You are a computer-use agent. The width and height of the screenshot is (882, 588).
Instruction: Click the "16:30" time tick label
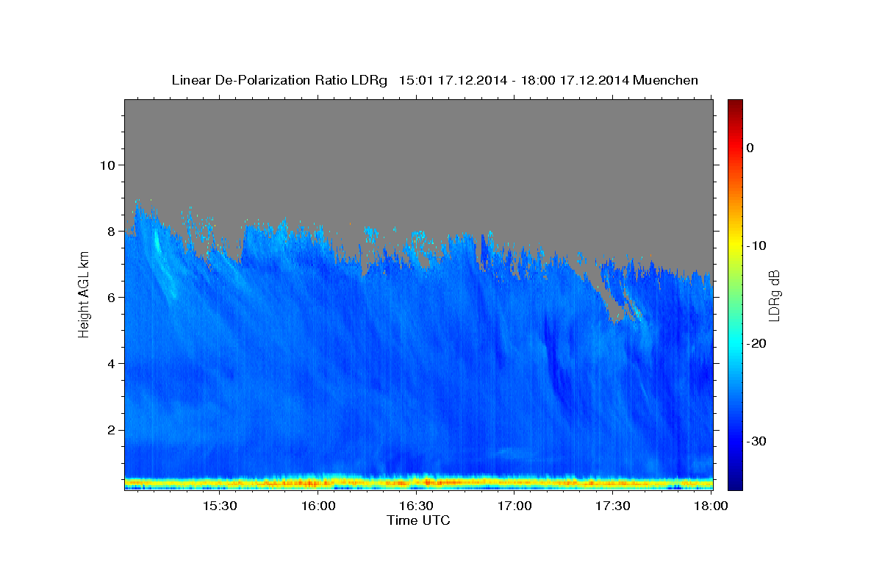416,506
